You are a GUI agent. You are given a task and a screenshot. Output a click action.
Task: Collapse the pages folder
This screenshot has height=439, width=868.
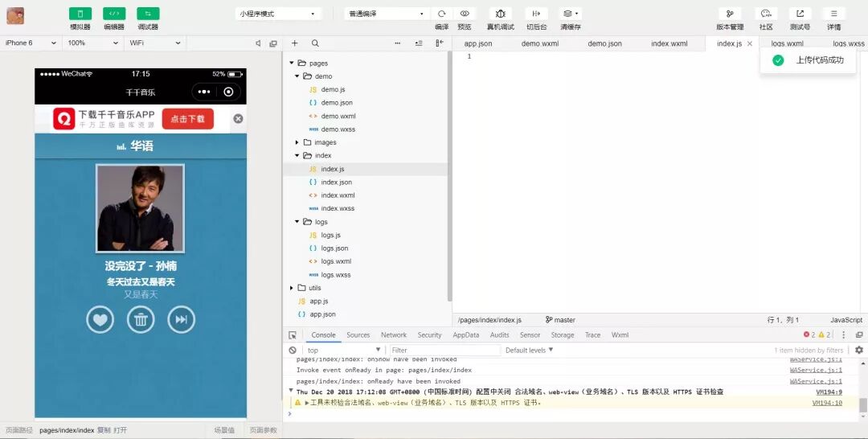point(292,63)
